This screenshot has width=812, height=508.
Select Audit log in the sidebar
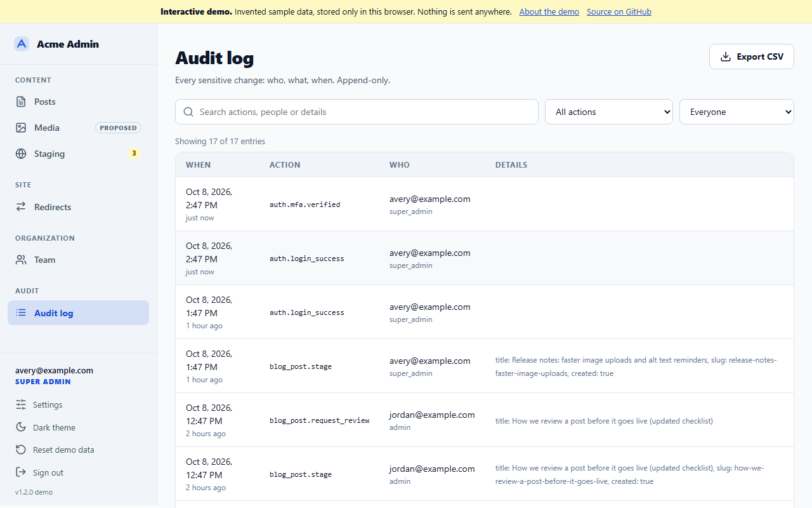(x=78, y=313)
